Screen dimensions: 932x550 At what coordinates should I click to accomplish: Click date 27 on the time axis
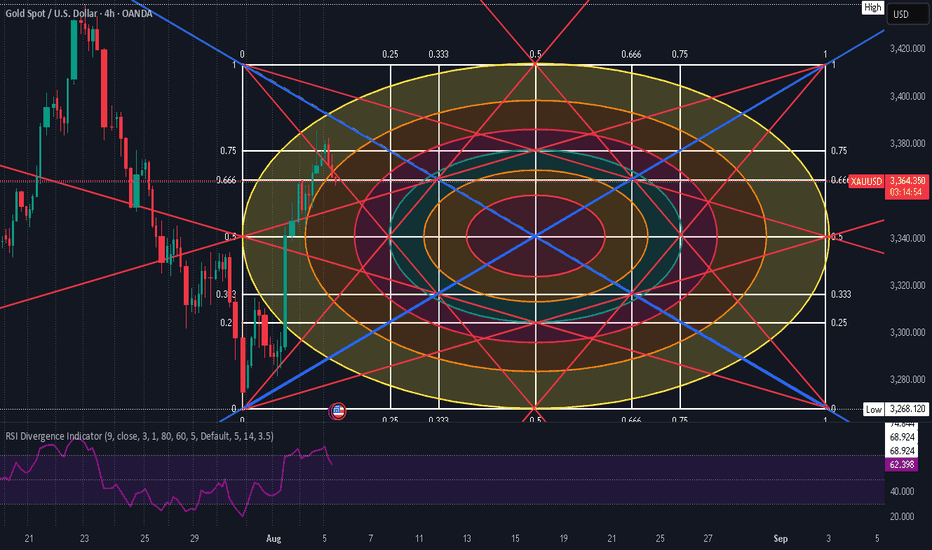708,539
